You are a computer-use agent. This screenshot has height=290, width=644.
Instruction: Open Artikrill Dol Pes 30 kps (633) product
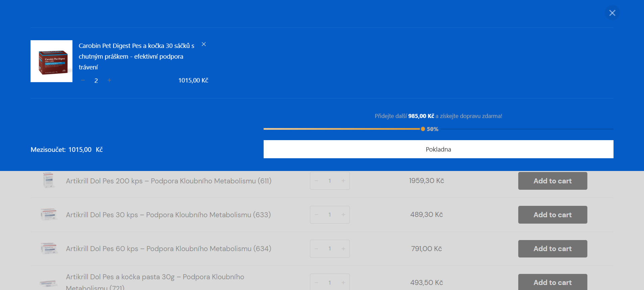[x=168, y=215]
